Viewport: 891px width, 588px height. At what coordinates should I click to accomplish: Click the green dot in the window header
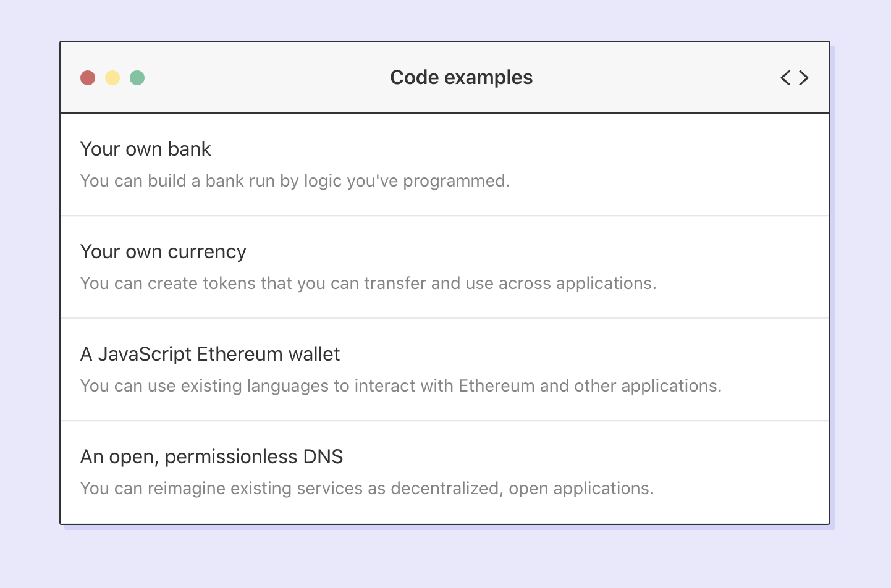(137, 78)
